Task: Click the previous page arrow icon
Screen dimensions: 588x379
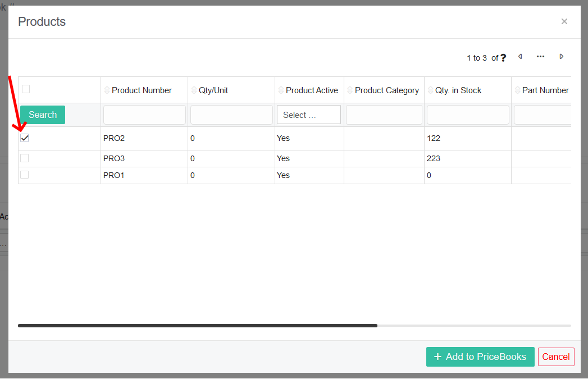Action: pyautogui.click(x=519, y=56)
